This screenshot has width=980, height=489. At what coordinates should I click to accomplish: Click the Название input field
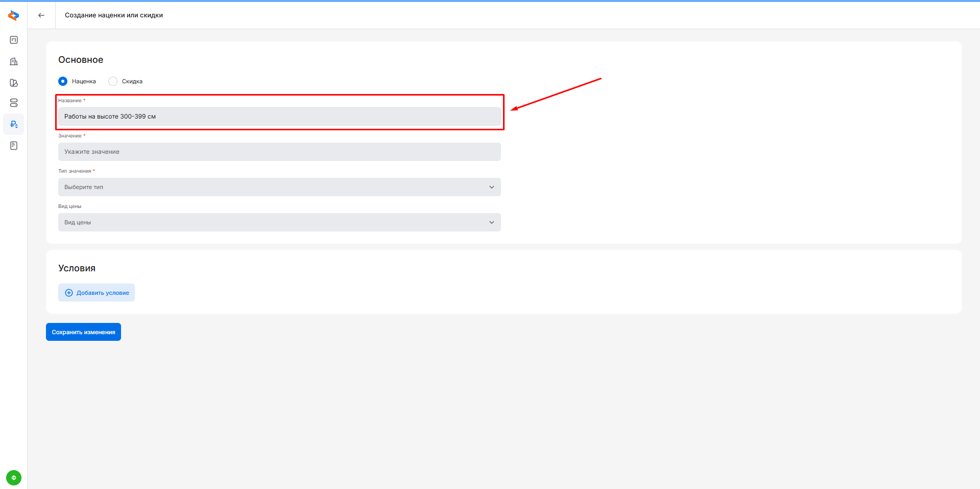tap(279, 117)
